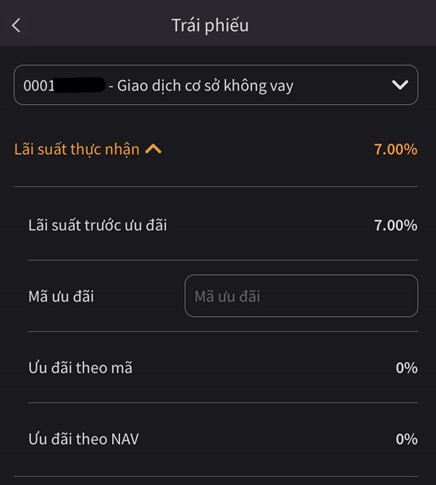The width and height of the screenshot is (436, 485).
Task: Click the Lãi suất thực nhận heading
Action: 77,149
